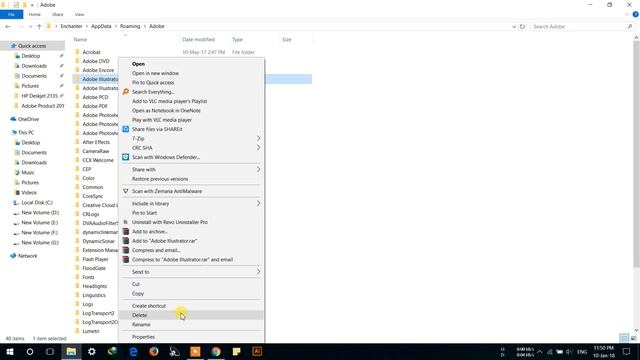Select Music under This PC
The height and width of the screenshot is (360, 640).
pyautogui.click(x=28, y=173)
